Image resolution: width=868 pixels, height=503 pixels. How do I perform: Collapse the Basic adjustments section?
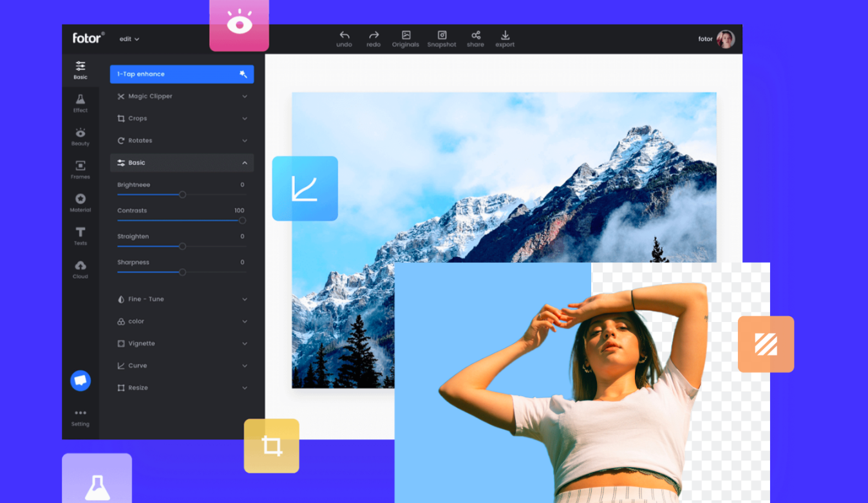[x=182, y=162]
